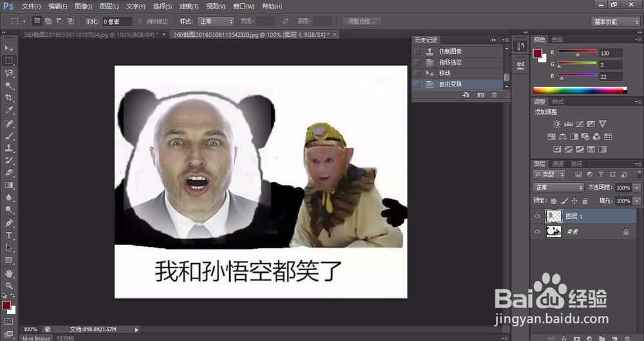Screen dimensions: 644x341
Task: Add a Brightness/Contrast adjustment
Action: (x=556, y=124)
